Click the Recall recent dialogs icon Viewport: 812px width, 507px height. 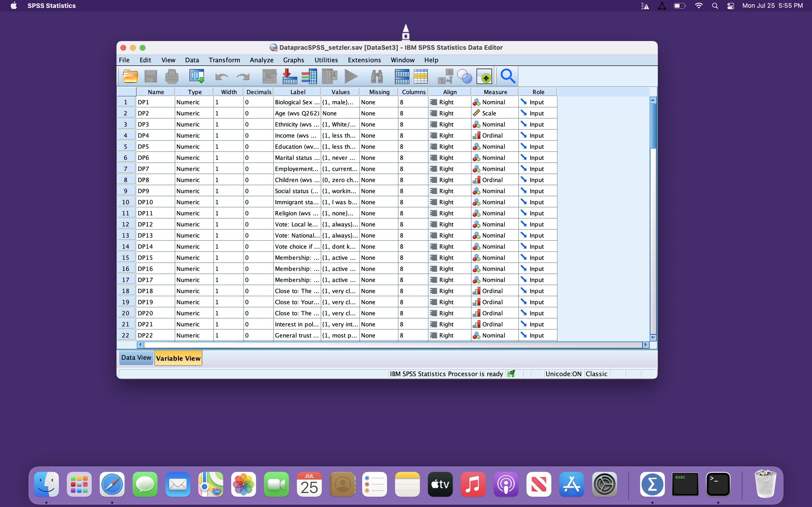click(197, 77)
